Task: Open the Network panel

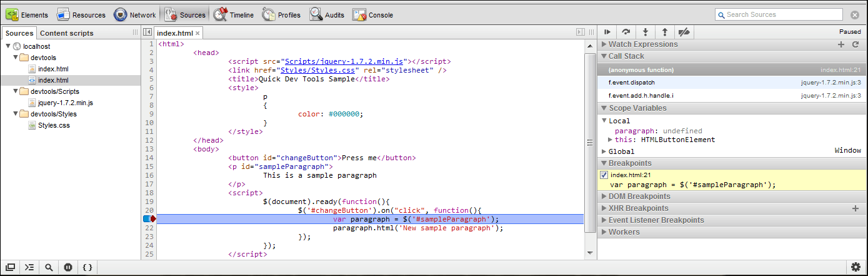Action: point(134,14)
